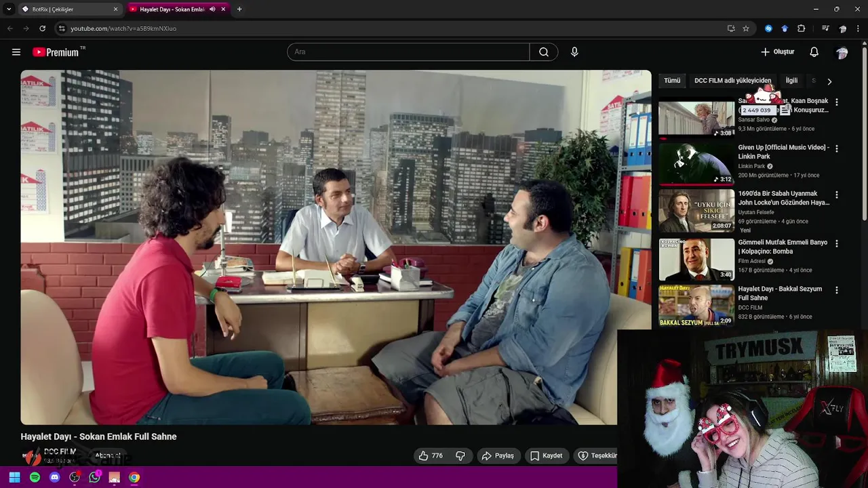This screenshot has height=488, width=868.
Task: Open the Chrome tab search dropdown
Action: (x=8, y=9)
